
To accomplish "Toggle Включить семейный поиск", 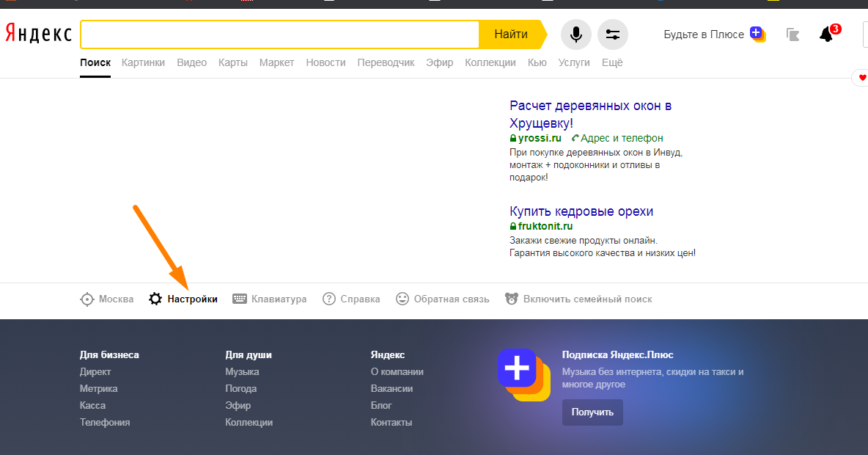I will [588, 299].
